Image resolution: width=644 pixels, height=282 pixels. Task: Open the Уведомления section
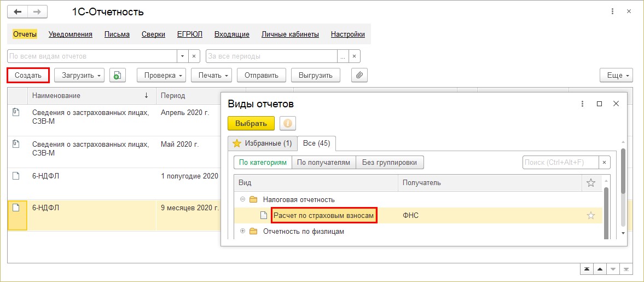[70, 34]
